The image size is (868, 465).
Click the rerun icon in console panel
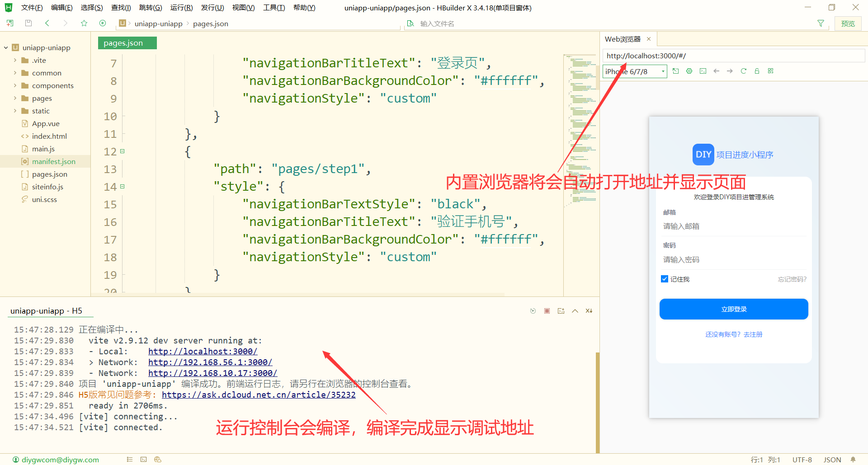pyautogui.click(x=533, y=311)
